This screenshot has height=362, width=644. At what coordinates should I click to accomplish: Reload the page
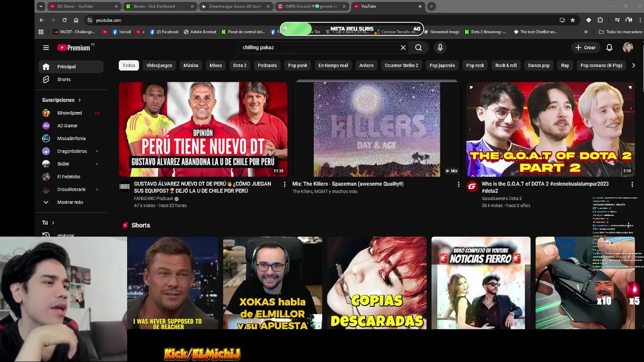[64, 20]
